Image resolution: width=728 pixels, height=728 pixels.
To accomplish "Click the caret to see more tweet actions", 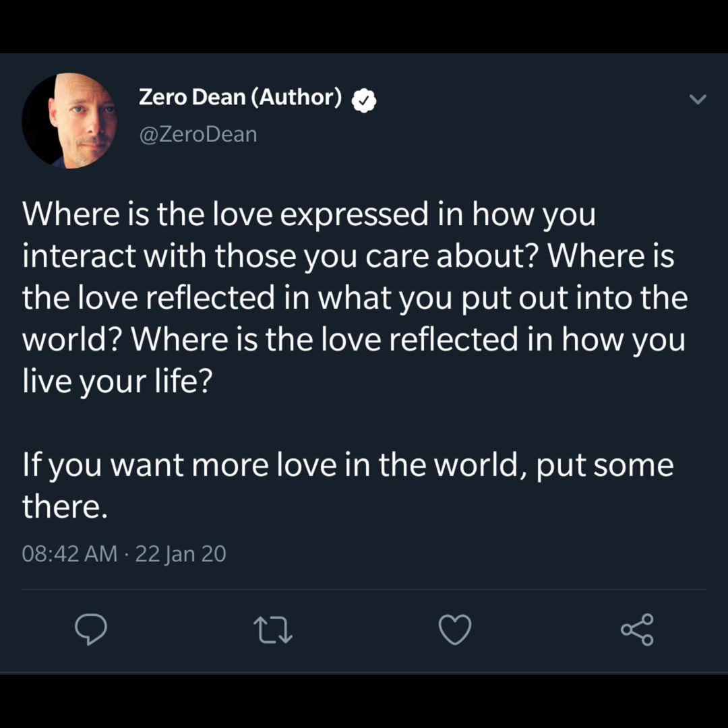I will click(x=697, y=99).
